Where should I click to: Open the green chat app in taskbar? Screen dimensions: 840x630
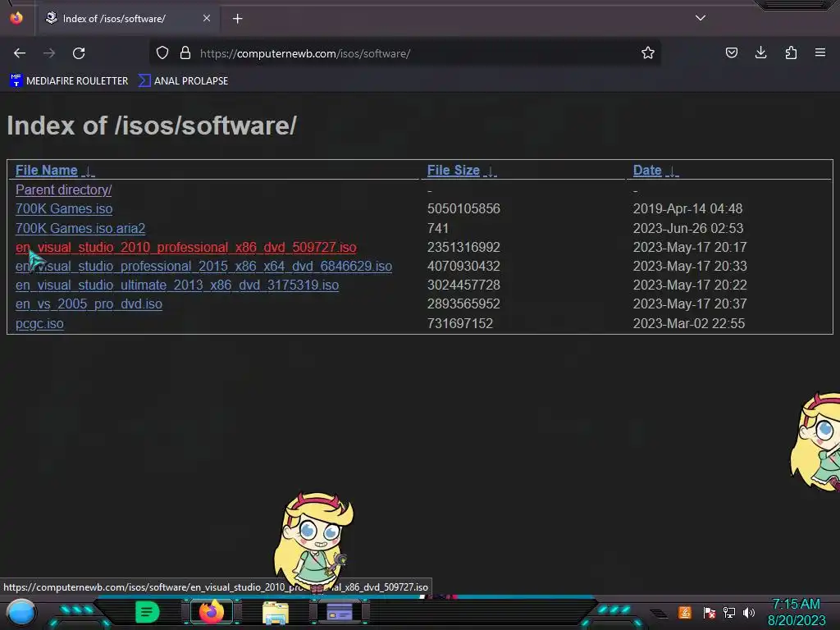(x=148, y=612)
